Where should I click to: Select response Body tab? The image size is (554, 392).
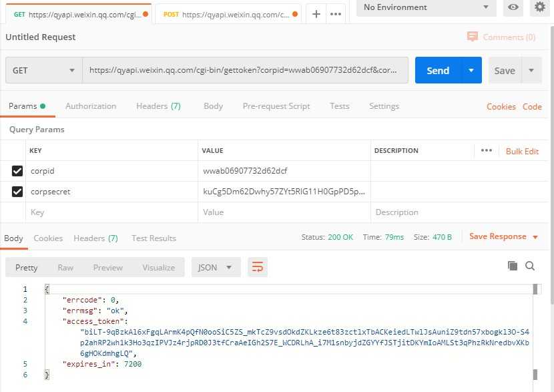[13, 238]
